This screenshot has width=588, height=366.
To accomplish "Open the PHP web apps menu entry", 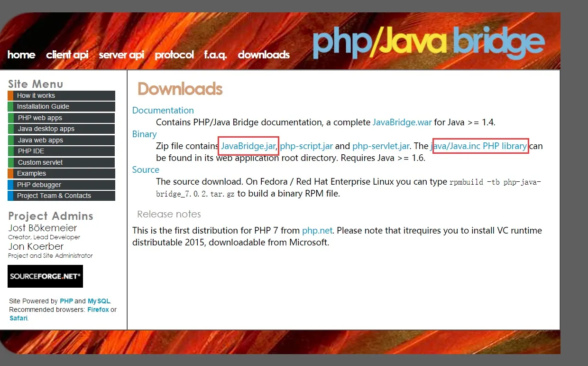I will (40, 118).
